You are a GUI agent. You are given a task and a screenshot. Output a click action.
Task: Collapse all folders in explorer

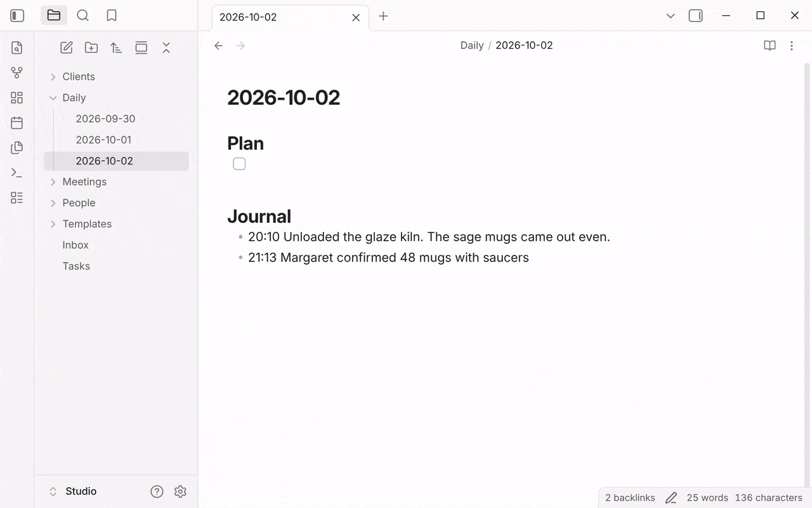pyautogui.click(x=166, y=48)
